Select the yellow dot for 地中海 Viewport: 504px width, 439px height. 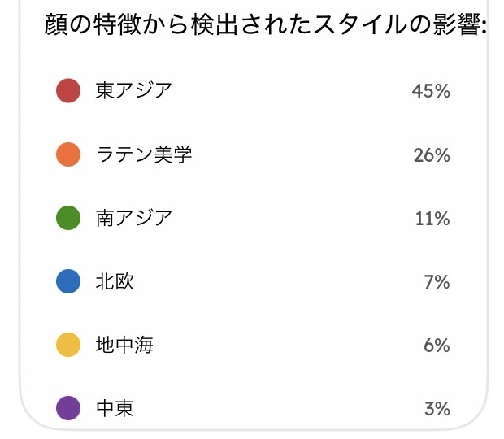pyautogui.click(x=68, y=345)
